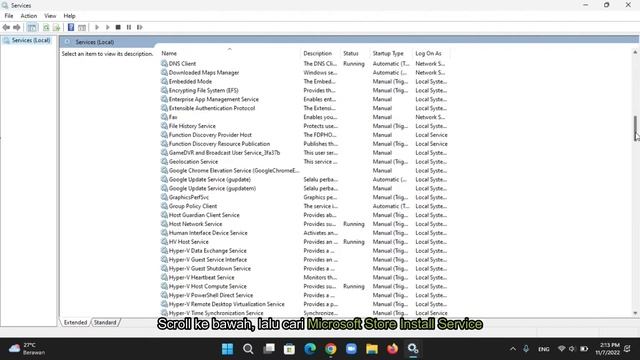Select the Geolocation Service row
Image resolution: width=640 pixels, height=360 pixels.
304,162
